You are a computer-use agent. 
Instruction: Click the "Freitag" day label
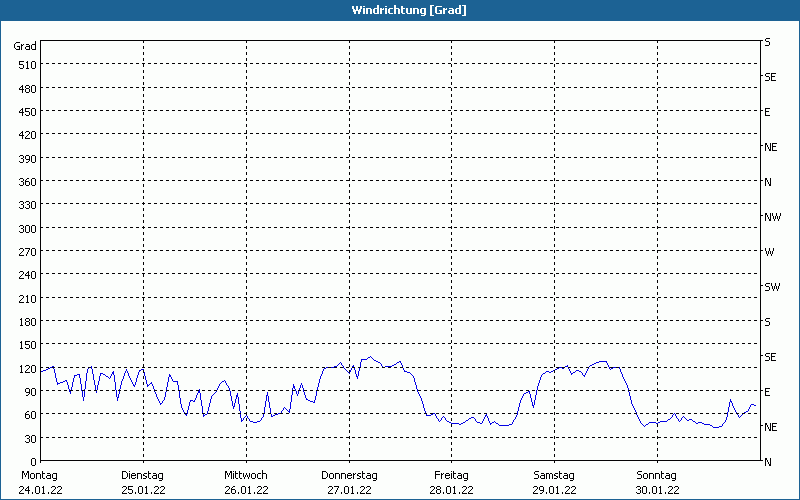click(452, 476)
